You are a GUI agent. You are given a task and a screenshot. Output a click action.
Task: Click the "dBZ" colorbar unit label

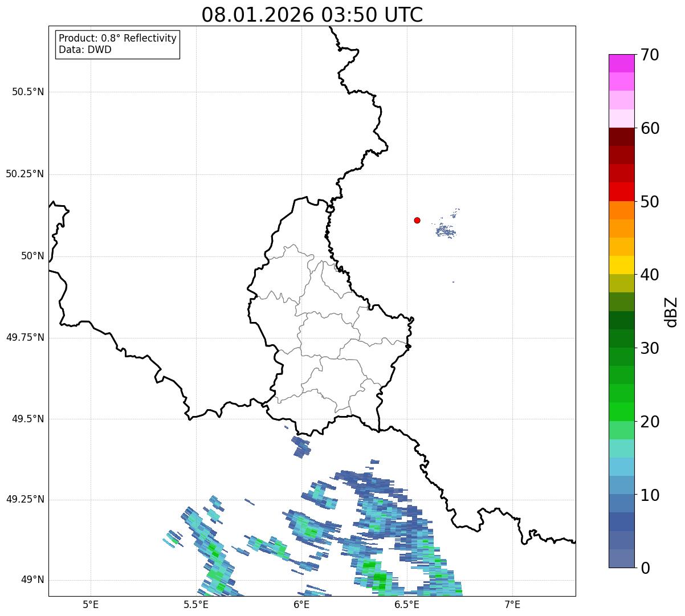[672, 312]
